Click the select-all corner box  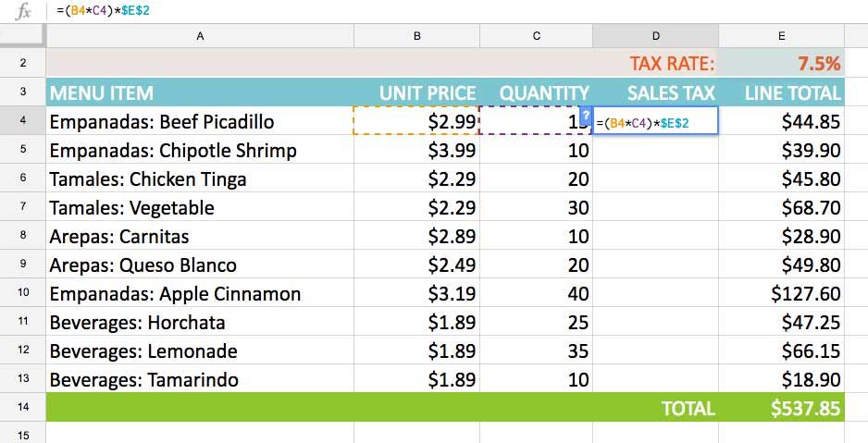coord(23,36)
